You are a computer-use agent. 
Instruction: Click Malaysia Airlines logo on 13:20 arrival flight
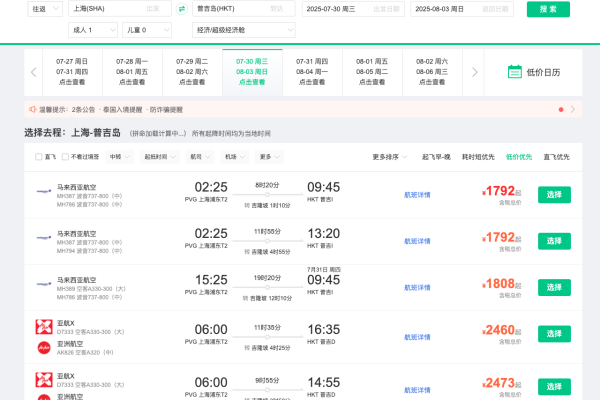44,238
